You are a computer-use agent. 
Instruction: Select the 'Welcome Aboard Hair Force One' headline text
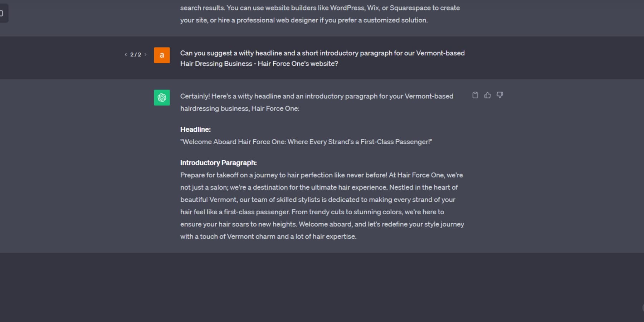pos(306,142)
